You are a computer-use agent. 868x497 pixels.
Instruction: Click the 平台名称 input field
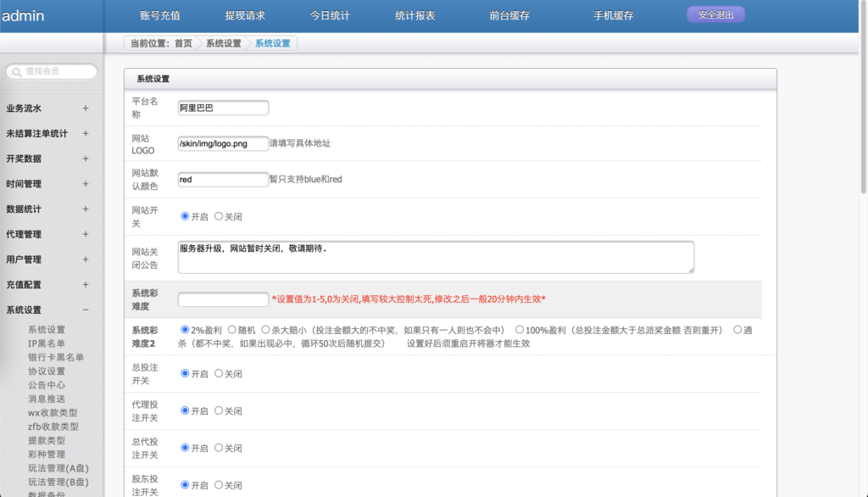tap(223, 108)
